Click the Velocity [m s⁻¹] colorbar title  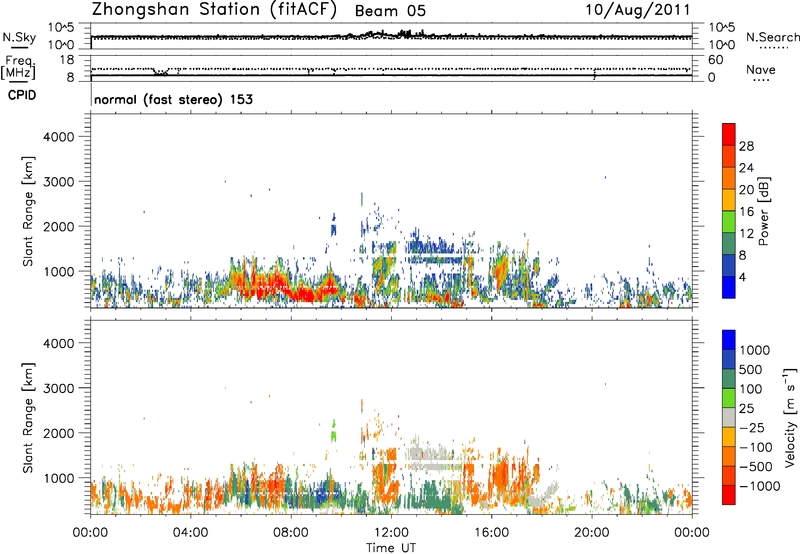click(x=790, y=417)
